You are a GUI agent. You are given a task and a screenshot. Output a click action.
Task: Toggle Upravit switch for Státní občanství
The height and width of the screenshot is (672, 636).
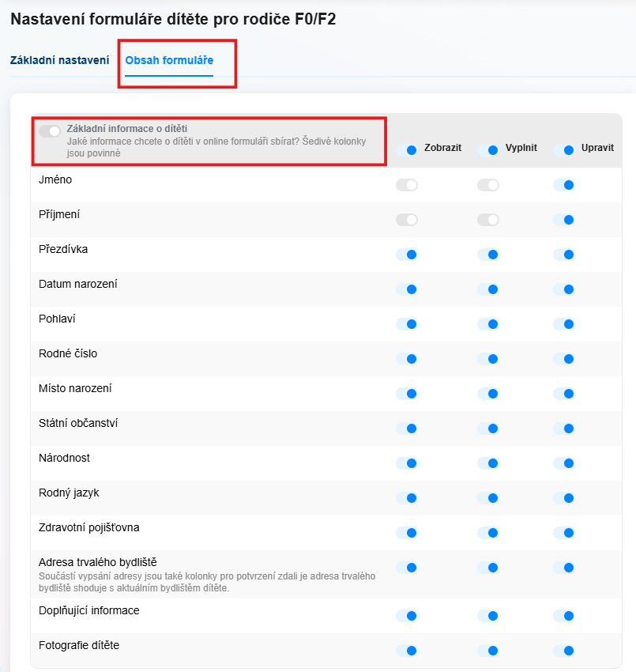pos(564,428)
